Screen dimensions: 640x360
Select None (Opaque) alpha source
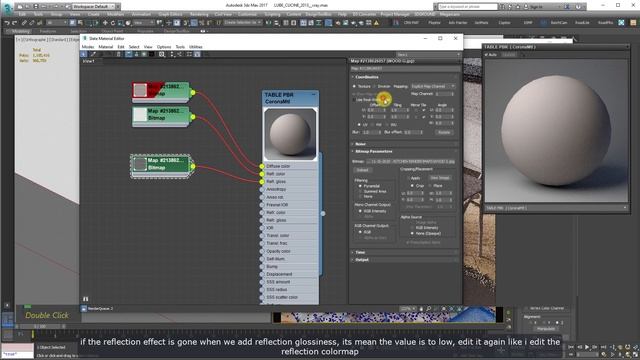tap(412, 233)
